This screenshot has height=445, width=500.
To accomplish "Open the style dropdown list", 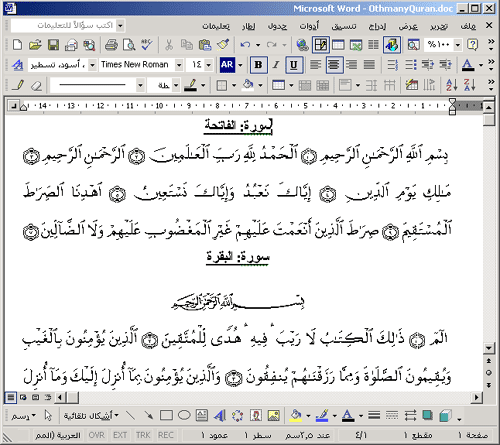I will 93,65.
